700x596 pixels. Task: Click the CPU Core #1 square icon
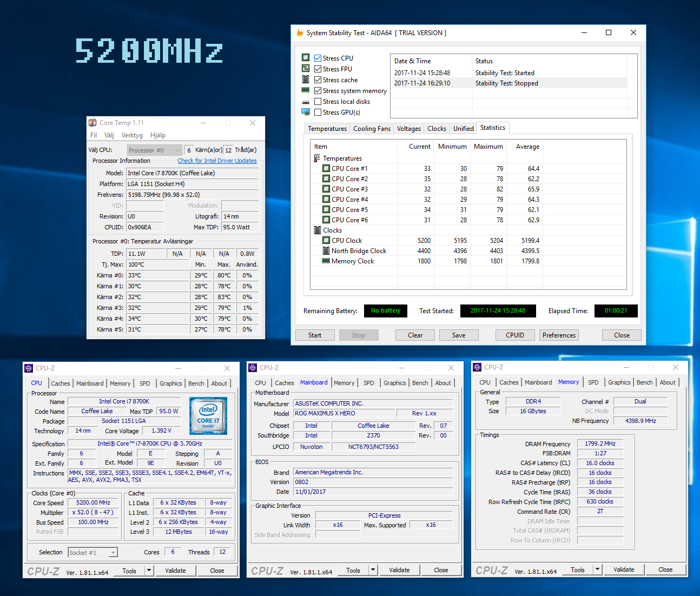click(326, 169)
